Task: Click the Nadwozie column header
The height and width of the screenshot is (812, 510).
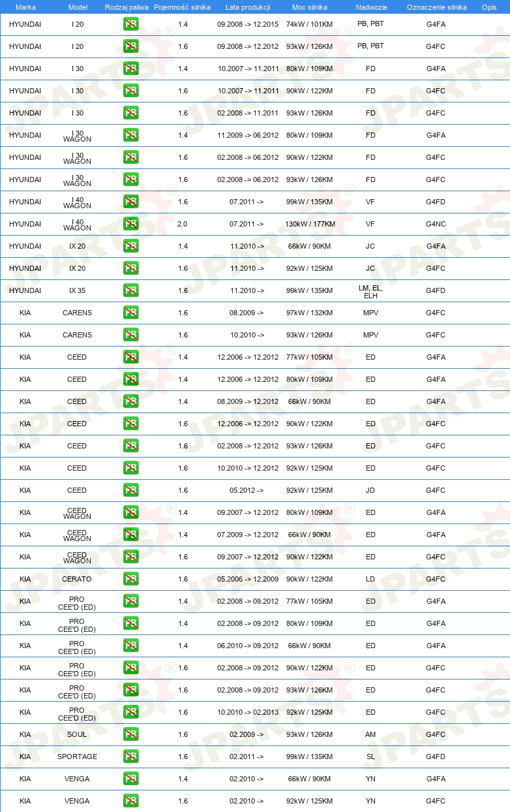Action: click(370, 7)
